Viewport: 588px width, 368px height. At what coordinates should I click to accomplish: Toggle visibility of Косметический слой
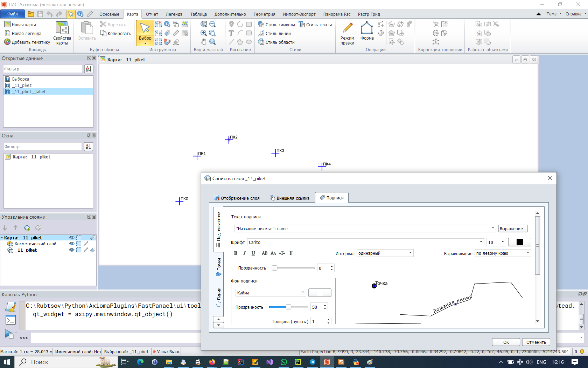coord(72,244)
